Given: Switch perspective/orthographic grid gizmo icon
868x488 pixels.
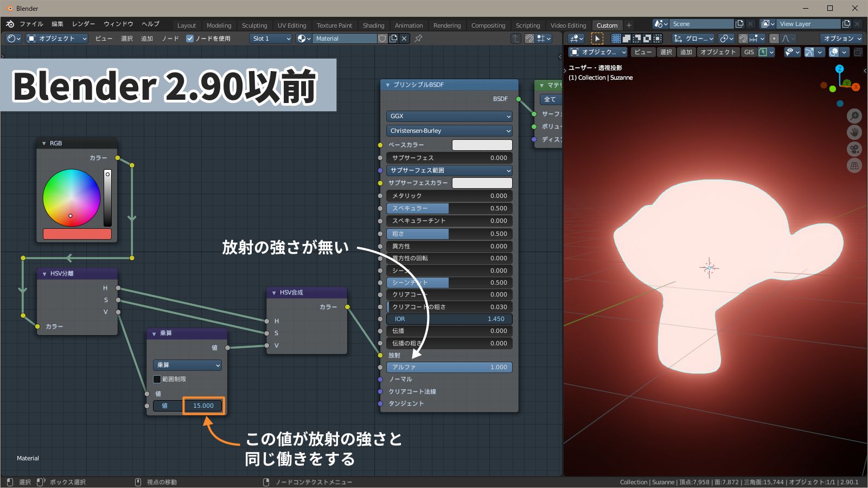Looking at the screenshot, I should pyautogui.click(x=854, y=165).
